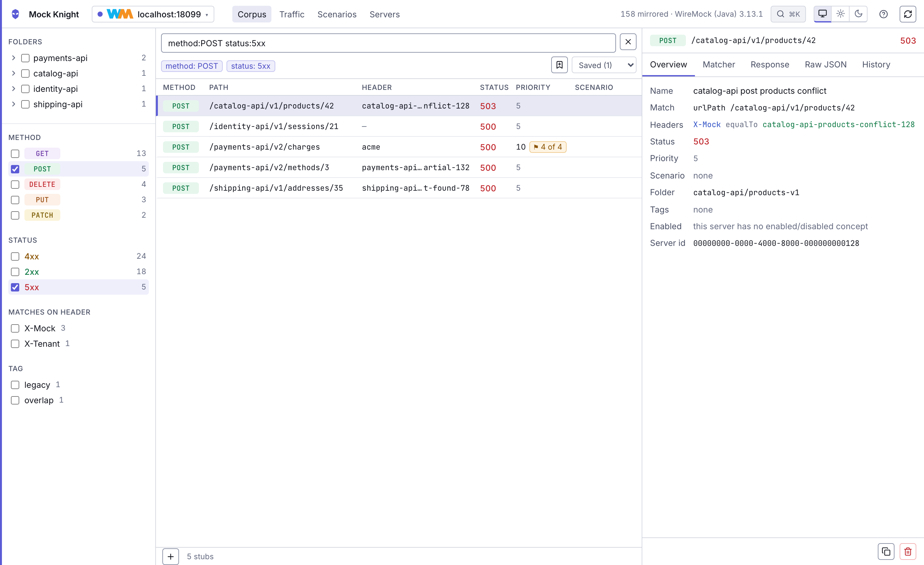Enable the DELETE method filter

coord(15,184)
